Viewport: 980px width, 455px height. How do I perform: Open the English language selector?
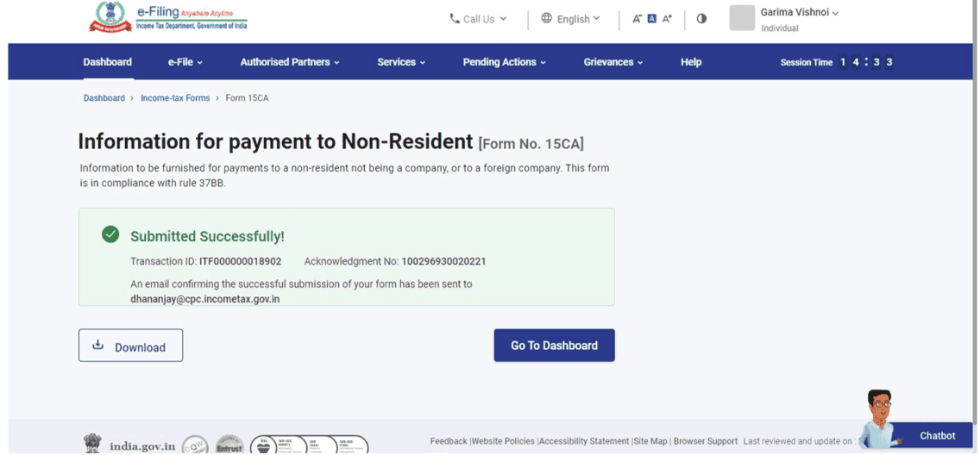[x=570, y=19]
